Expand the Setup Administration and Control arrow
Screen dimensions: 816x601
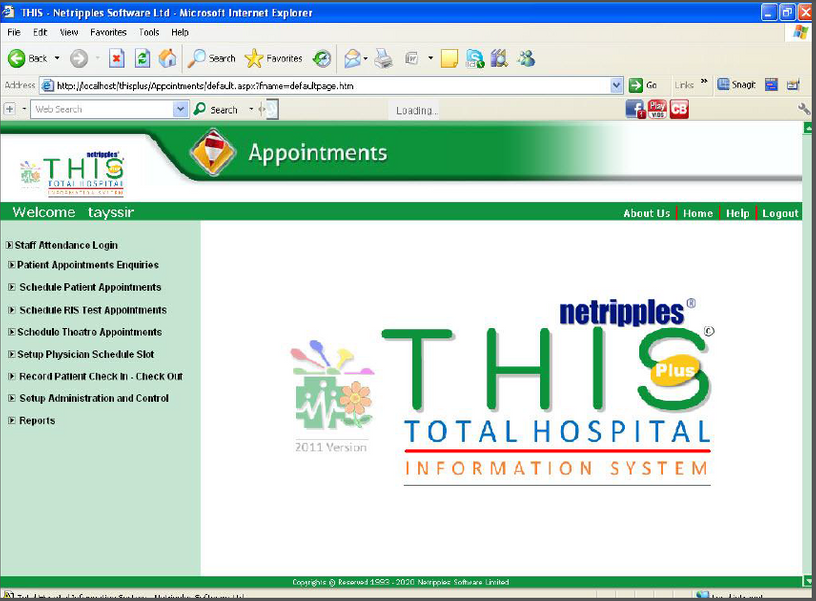pyautogui.click(x=12, y=398)
